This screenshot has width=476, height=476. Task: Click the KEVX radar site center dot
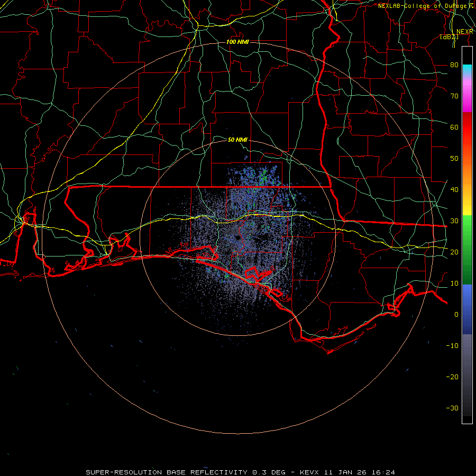pyautogui.click(x=237, y=237)
